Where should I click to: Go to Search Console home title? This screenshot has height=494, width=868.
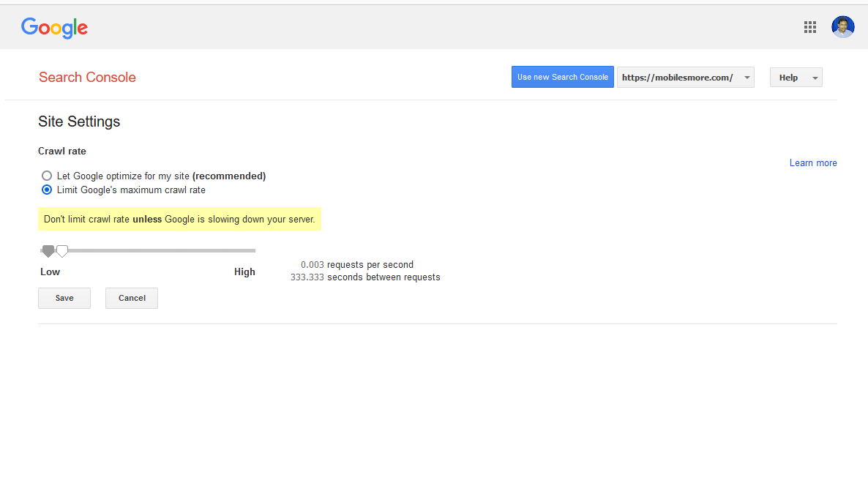coord(87,77)
